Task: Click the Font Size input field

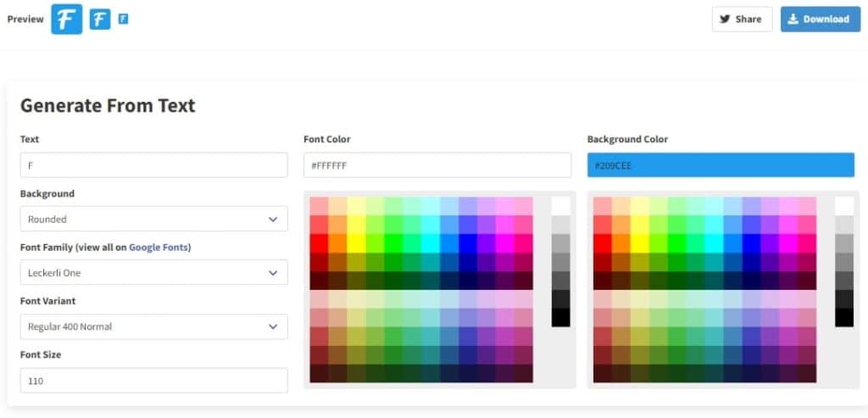Action: point(153,381)
